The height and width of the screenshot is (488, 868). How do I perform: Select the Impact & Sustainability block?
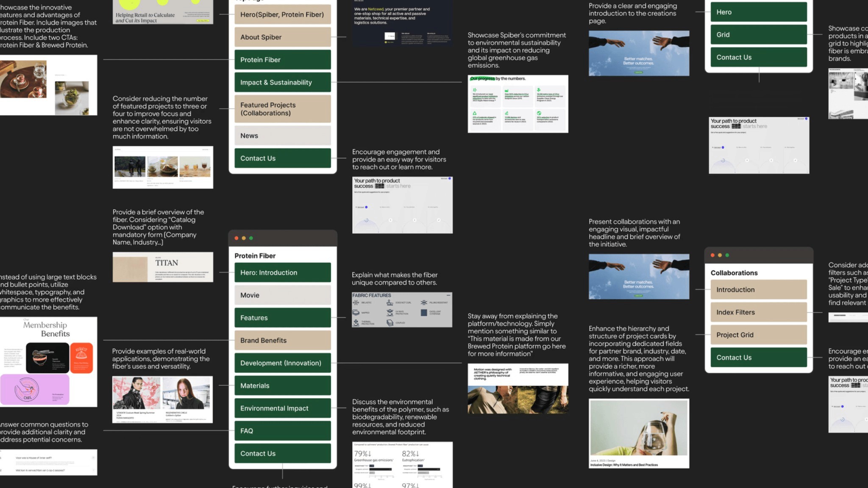(282, 82)
